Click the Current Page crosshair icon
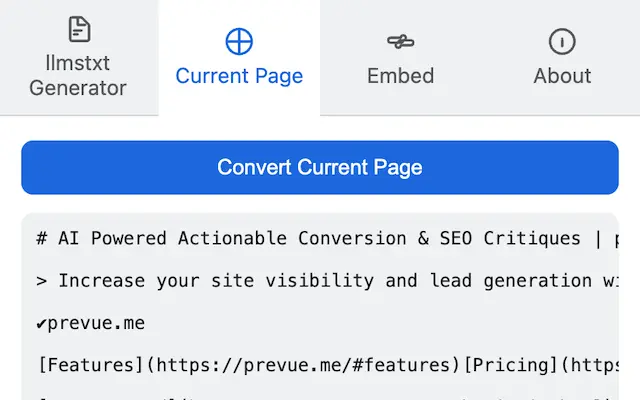 pos(239,41)
